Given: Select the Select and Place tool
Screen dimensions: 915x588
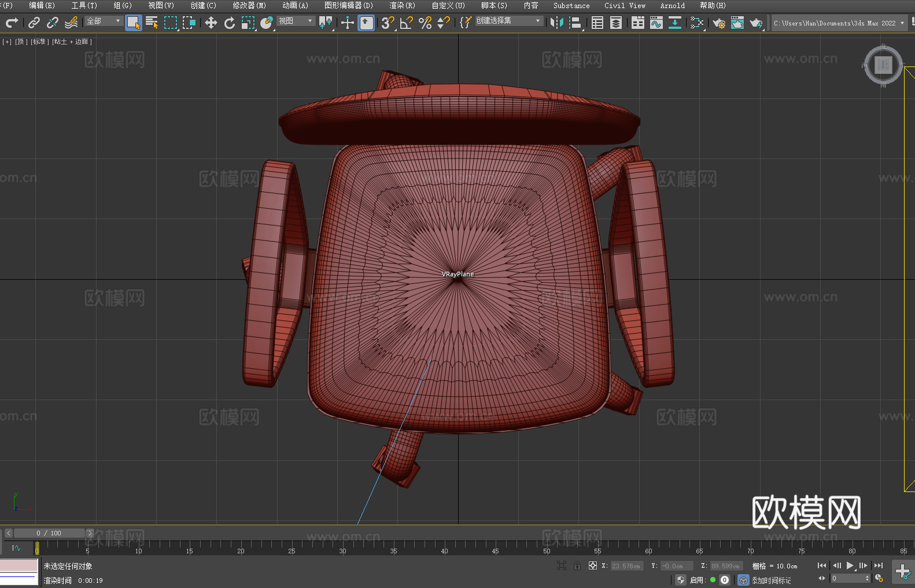Looking at the screenshot, I should [267, 23].
